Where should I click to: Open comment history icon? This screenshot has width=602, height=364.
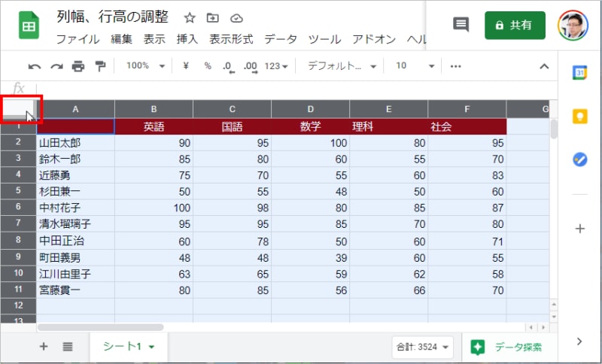pyautogui.click(x=461, y=25)
